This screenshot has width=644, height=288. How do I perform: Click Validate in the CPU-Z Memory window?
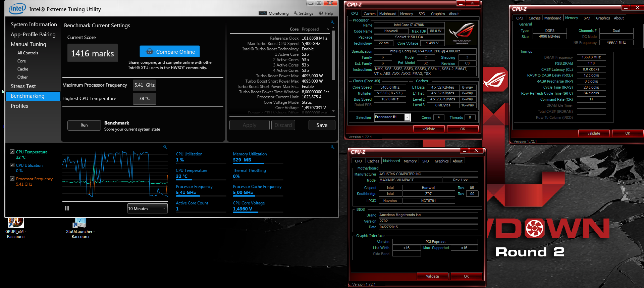594,133
